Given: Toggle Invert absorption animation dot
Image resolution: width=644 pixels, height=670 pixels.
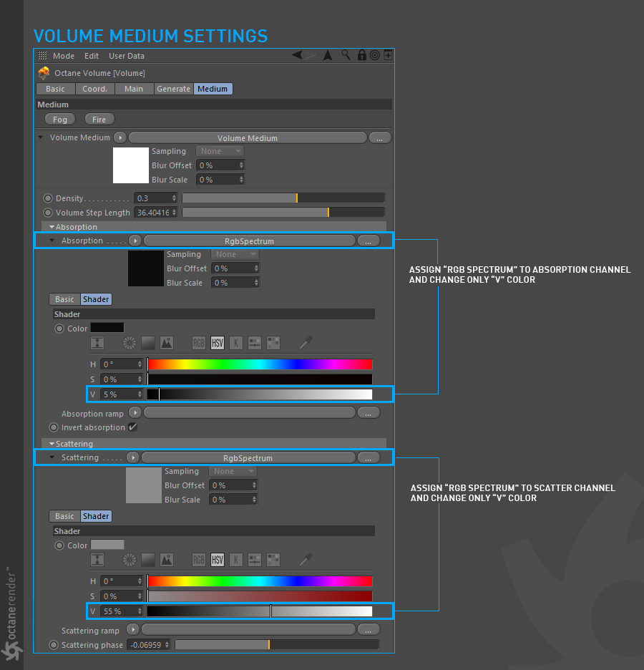Looking at the screenshot, I should pos(54,427).
